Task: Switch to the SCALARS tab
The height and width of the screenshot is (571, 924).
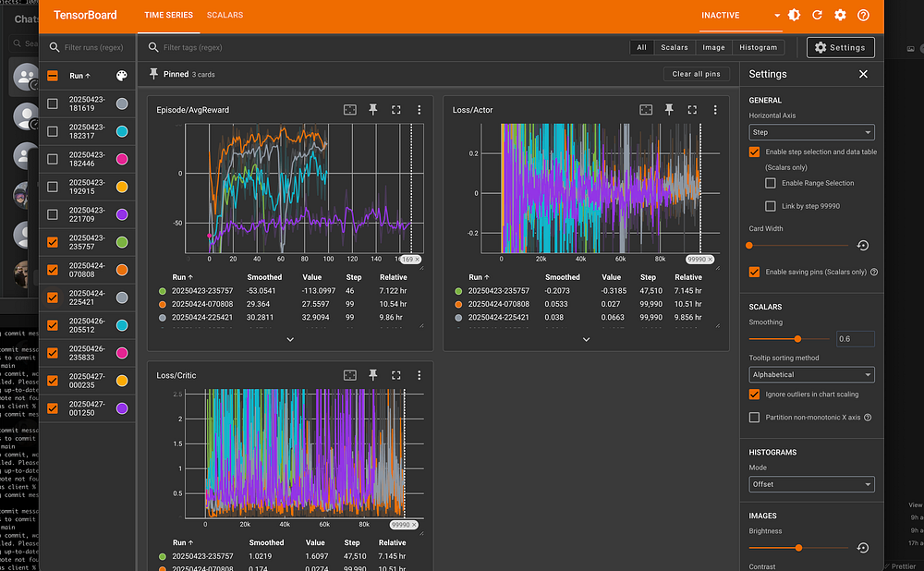Action: pos(225,16)
